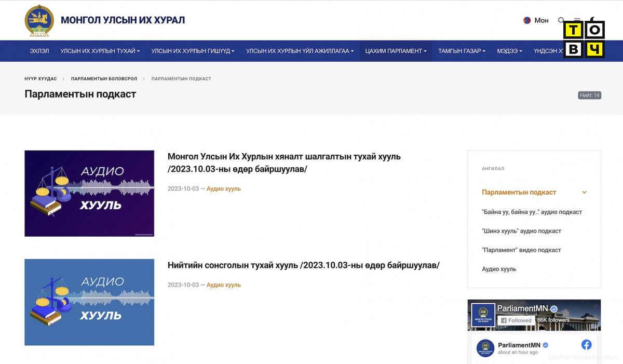The image size is (623, 364).
Task: Click the Mongolian parliament emblem logo
Action: 39,20
